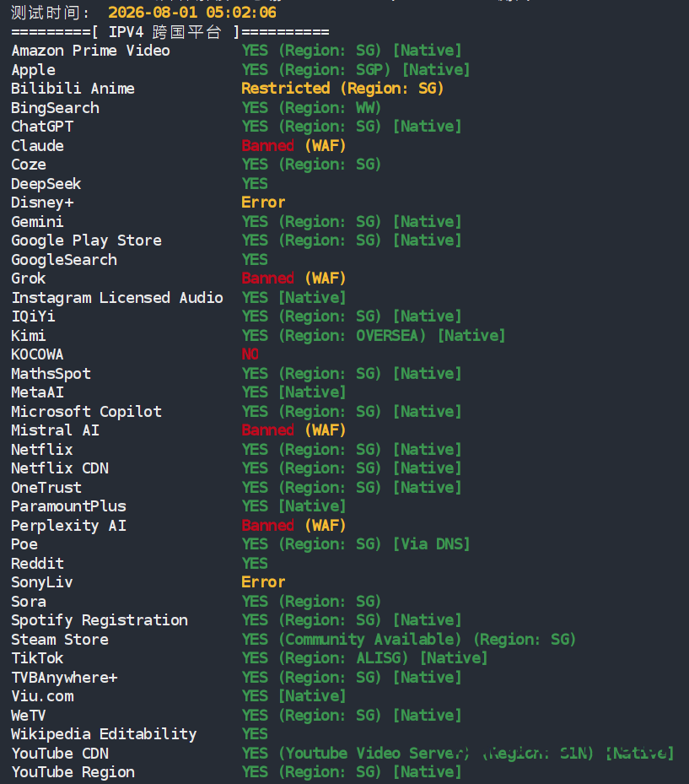This screenshot has width=689, height=784.
Task: Click the IPV4 section header line
Action: [x=170, y=33]
